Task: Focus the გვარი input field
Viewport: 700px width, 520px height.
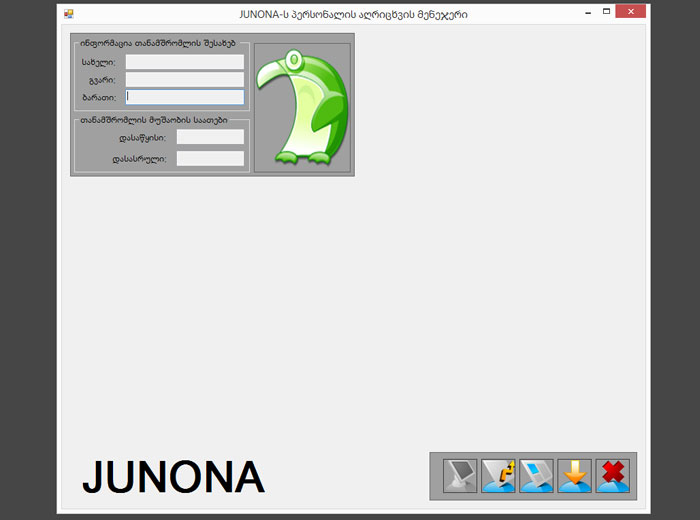Action: click(x=185, y=79)
